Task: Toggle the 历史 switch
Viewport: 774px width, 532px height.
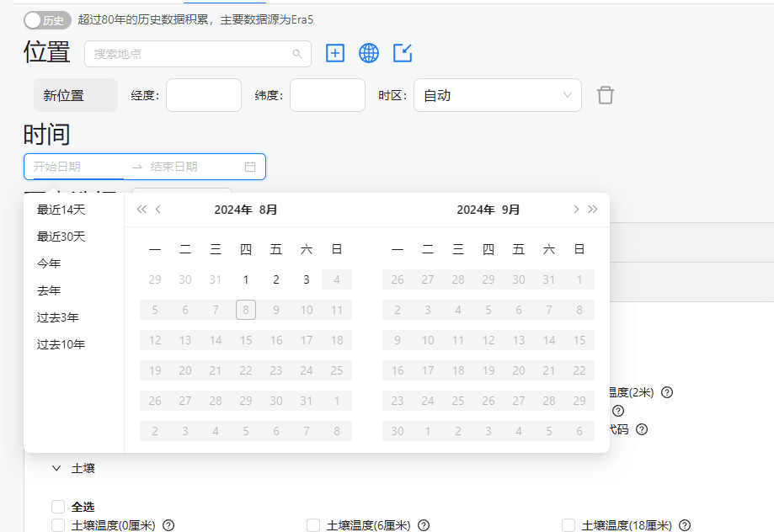Action: [47, 19]
